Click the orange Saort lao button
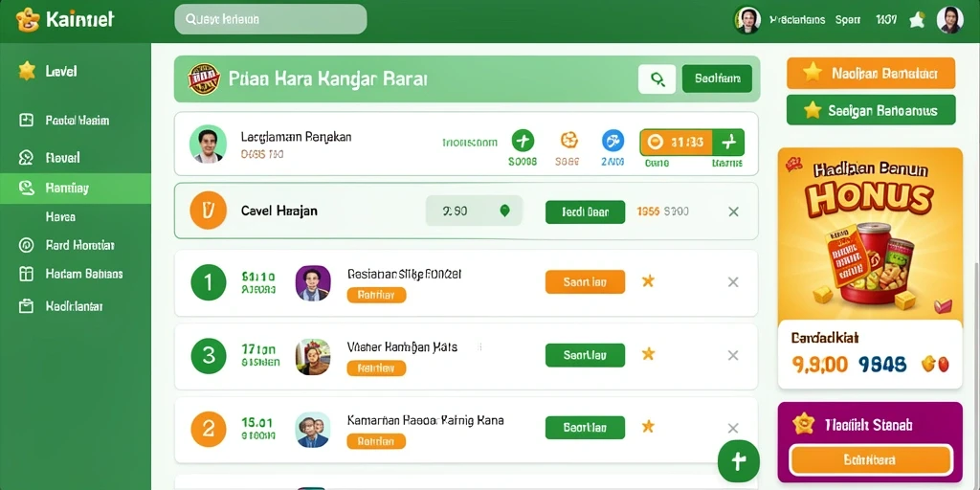The height and width of the screenshot is (490, 980). point(585,282)
